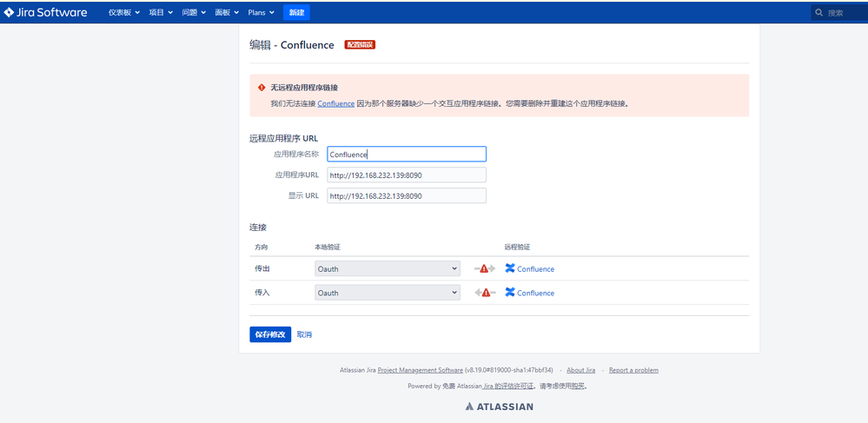Click the 方向 column header
This screenshot has width=868, height=423.
pyautogui.click(x=262, y=247)
